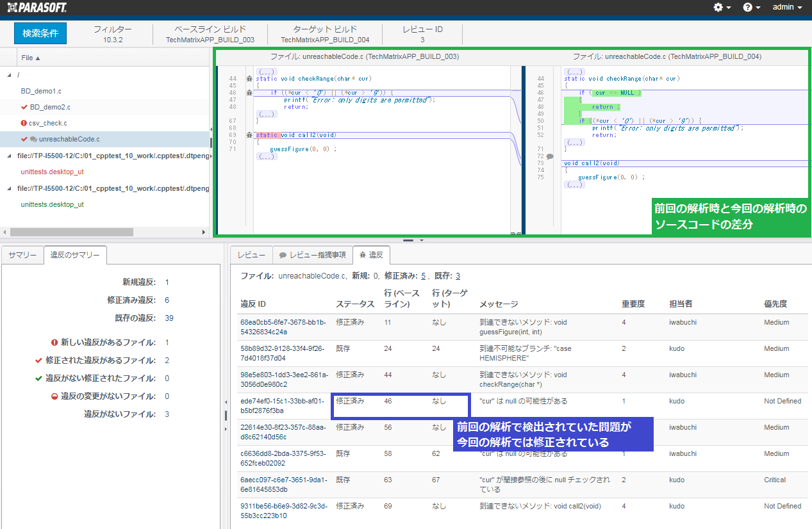The image size is (812, 529).
Task: Switch to the サマリー tab
Action: (22, 255)
